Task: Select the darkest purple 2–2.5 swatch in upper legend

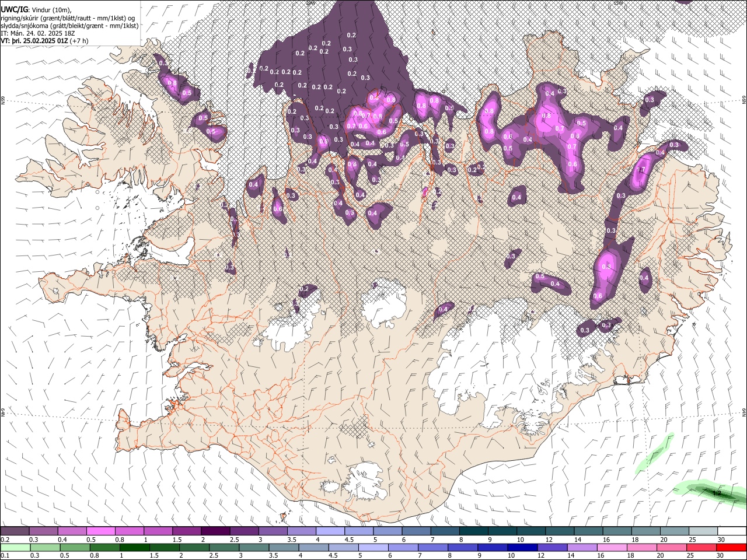Action: tap(215, 531)
